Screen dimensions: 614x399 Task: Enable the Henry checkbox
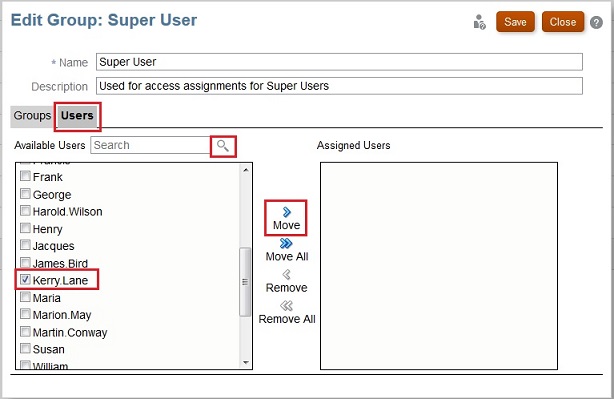(25, 228)
